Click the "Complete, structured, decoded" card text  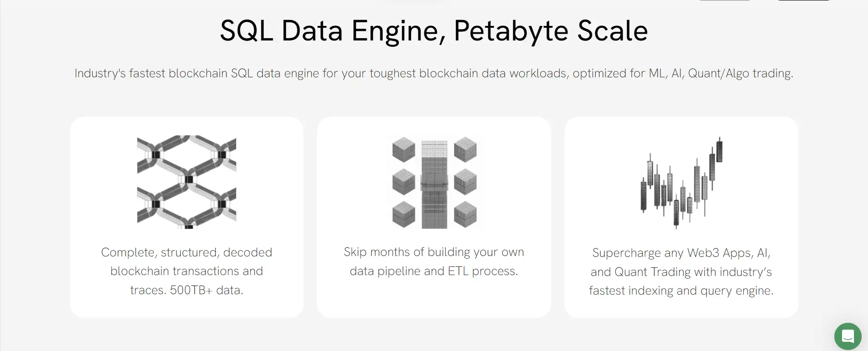pos(187,252)
